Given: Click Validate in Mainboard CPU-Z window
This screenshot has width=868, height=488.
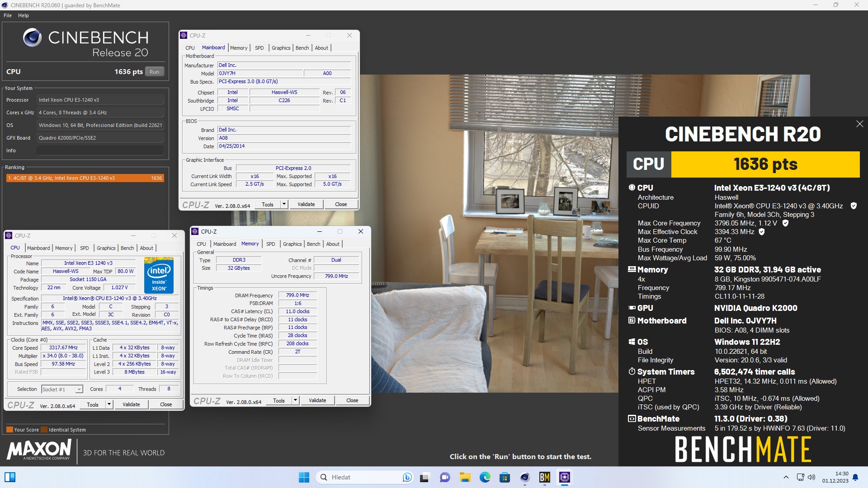Looking at the screenshot, I should pyautogui.click(x=306, y=204).
